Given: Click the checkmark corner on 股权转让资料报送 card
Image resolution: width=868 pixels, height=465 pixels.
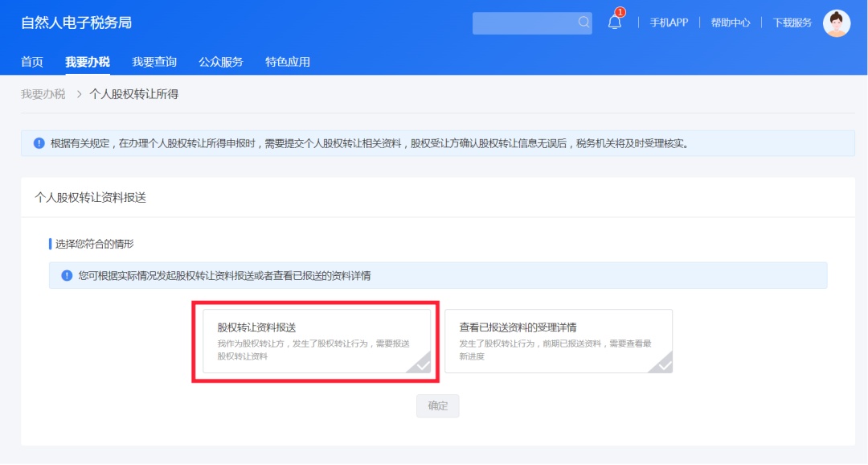Looking at the screenshot, I should [x=420, y=363].
